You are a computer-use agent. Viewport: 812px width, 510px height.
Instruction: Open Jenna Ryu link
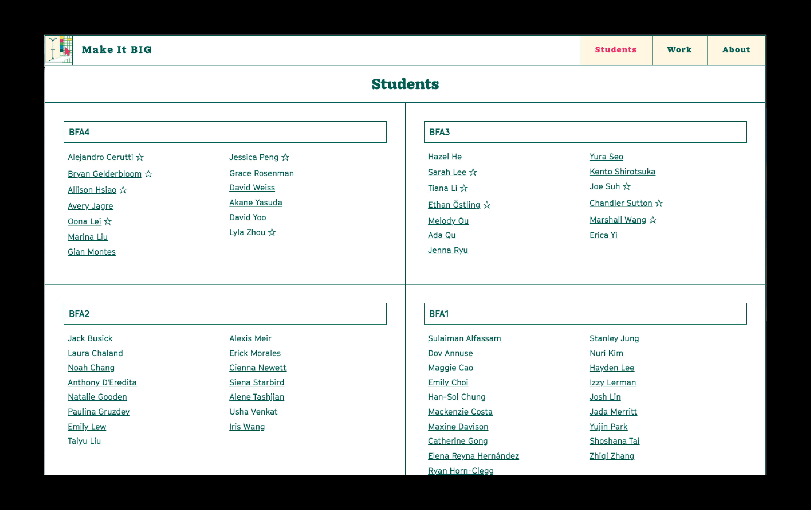tap(448, 250)
